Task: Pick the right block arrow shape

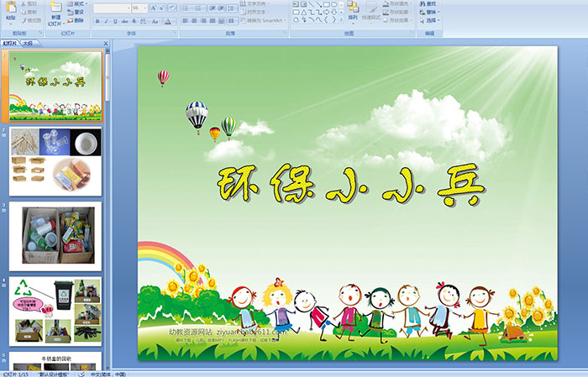Action: 326,13
